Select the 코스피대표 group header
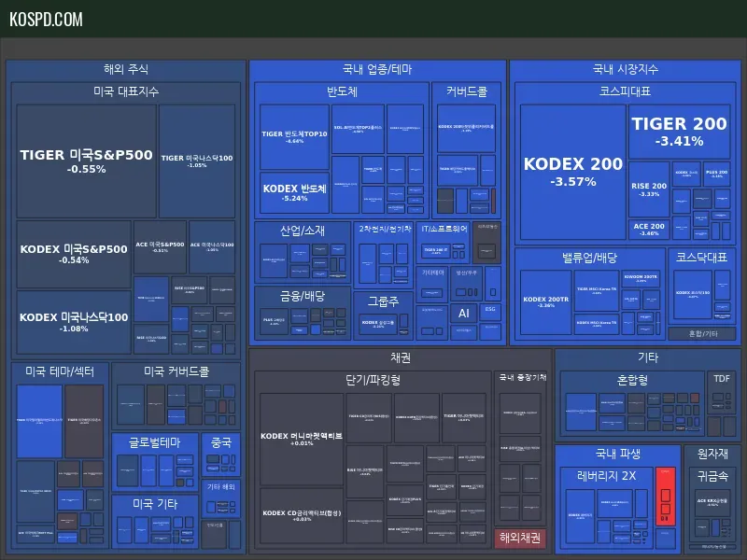 point(625,91)
